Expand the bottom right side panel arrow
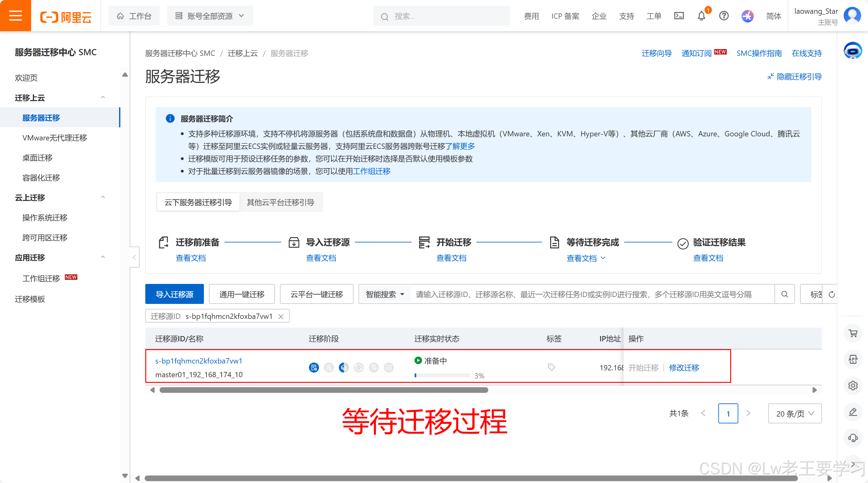 pyautogui.click(x=853, y=465)
